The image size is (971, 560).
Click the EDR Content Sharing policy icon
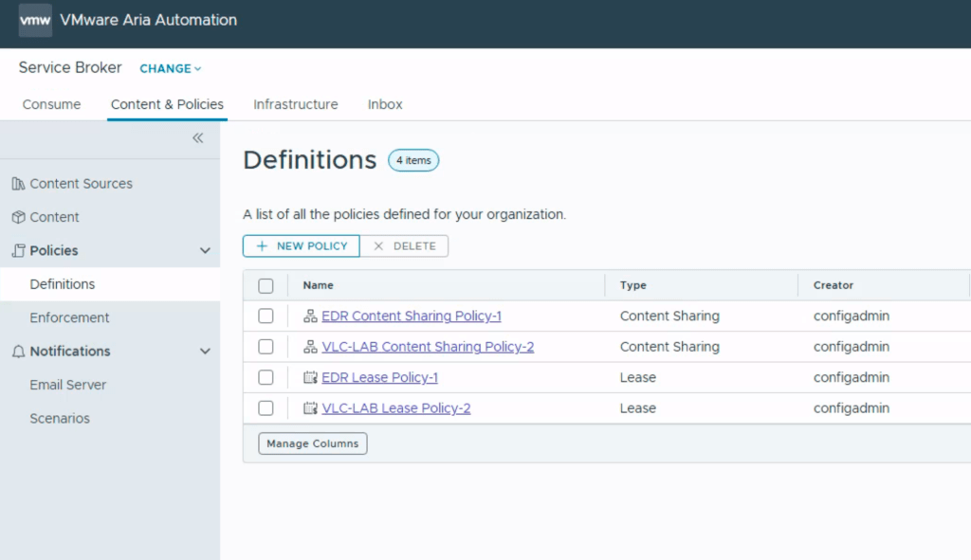(x=309, y=316)
